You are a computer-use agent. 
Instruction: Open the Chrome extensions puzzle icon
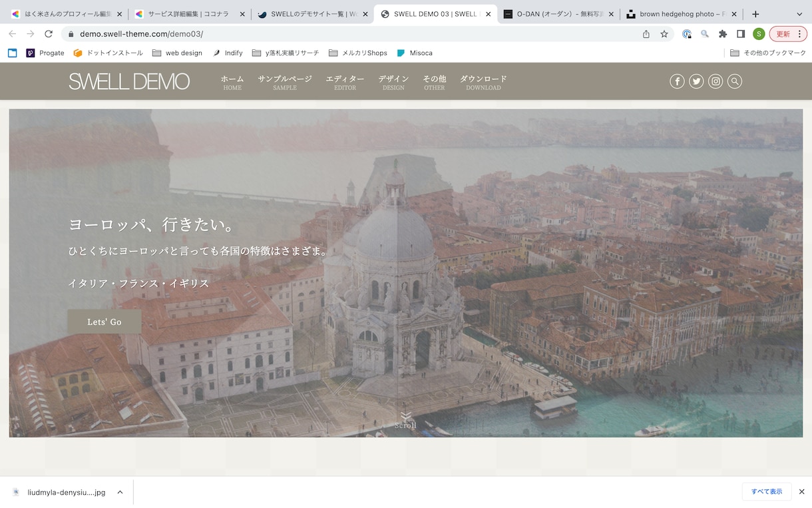(x=723, y=34)
